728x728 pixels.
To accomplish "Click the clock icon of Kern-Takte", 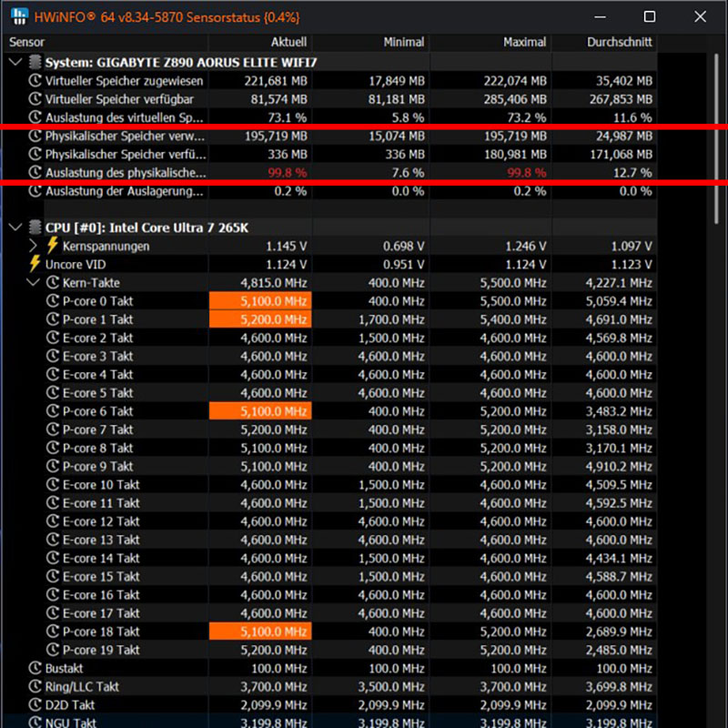I will click(53, 282).
